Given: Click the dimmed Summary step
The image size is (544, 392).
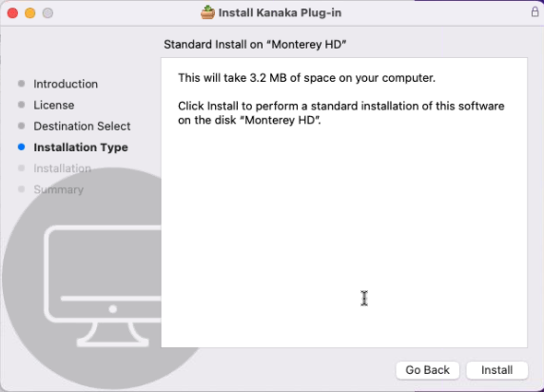Looking at the screenshot, I should (x=58, y=189).
